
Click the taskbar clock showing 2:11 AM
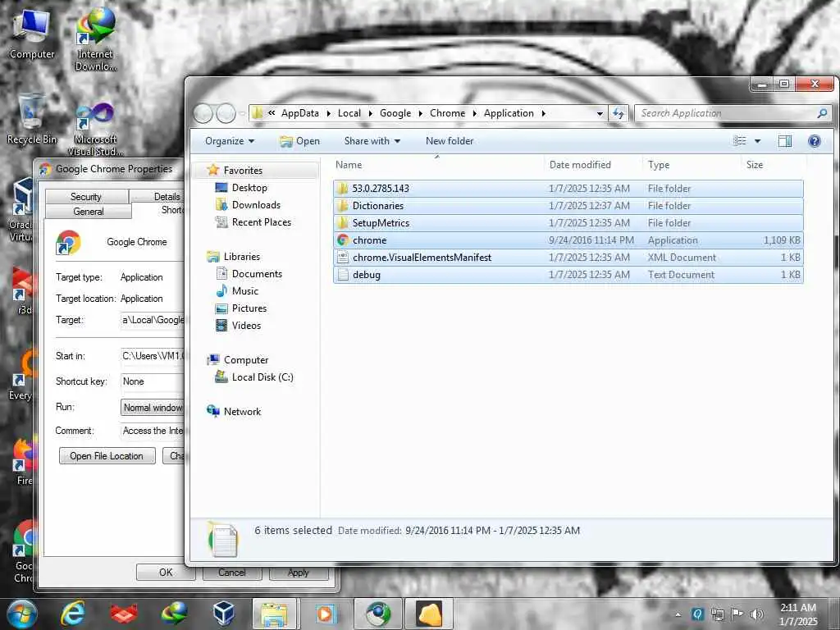coord(798,614)
